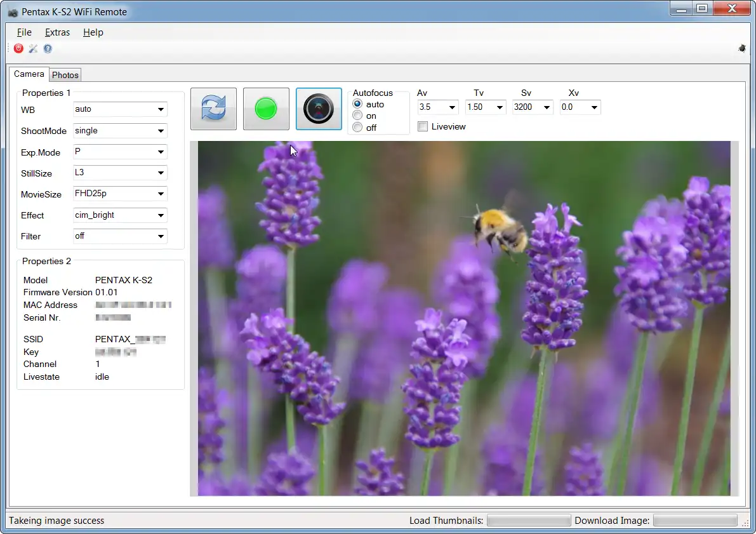The height and width of the screenshot is (534, 756).
Task: Switch to the Photos tab
Action: 65,75
